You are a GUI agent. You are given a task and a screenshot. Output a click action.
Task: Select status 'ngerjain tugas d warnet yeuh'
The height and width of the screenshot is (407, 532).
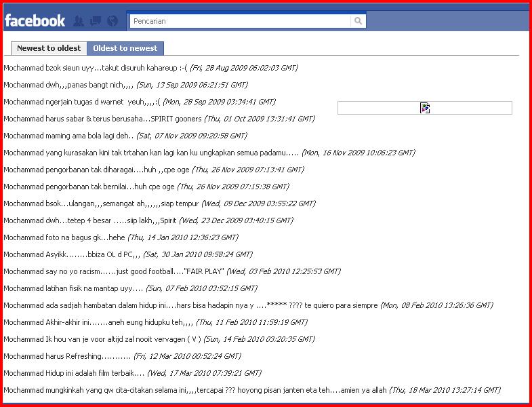82,102
